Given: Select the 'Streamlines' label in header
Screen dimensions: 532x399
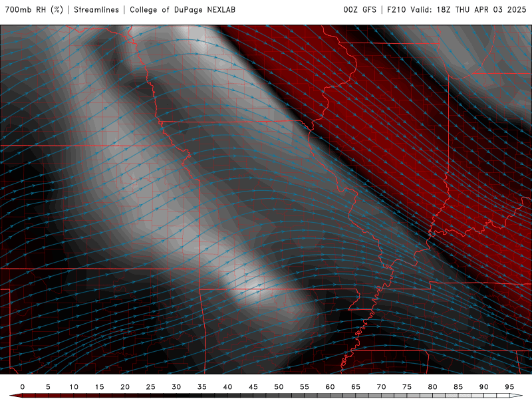Looking at the screenshot, I should click(96, 10).
